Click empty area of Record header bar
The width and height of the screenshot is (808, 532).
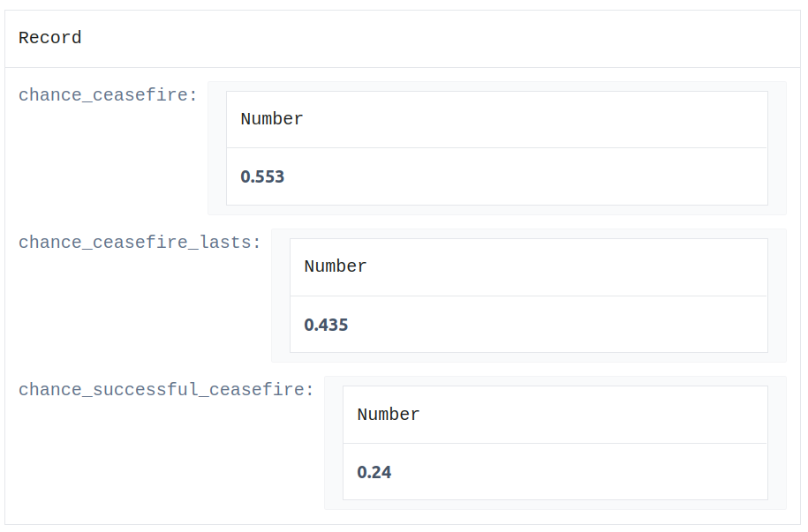coord(438,39)
